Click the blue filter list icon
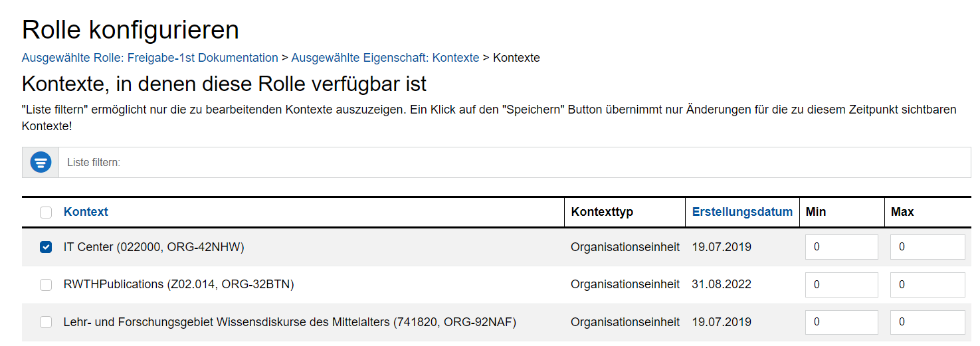The width and height of the screenshot is (980, 346). click(41, 162)
